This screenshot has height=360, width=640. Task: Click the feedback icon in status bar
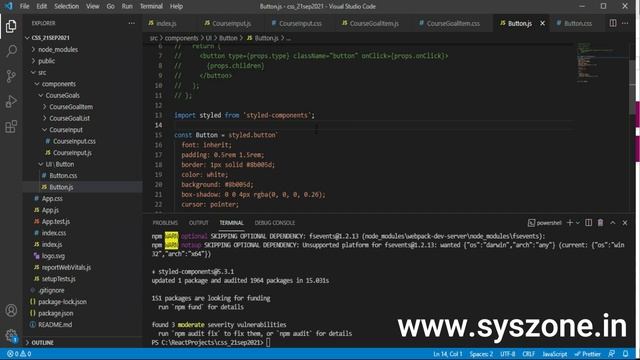pos(611,354)
